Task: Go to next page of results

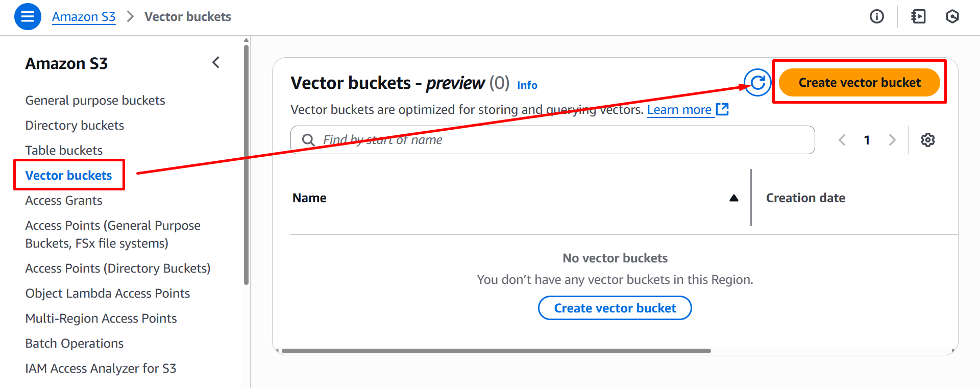Action: click(x=892, y=140)
